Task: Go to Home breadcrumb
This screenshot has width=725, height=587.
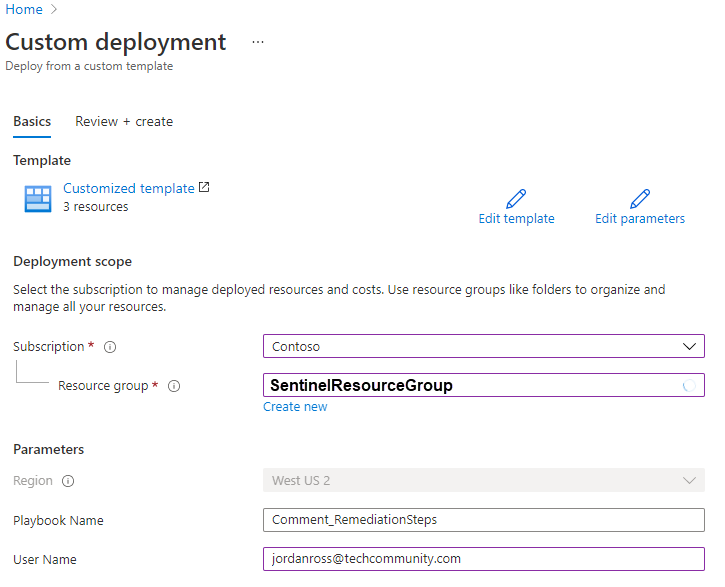Action: click(x=24, y=10)
